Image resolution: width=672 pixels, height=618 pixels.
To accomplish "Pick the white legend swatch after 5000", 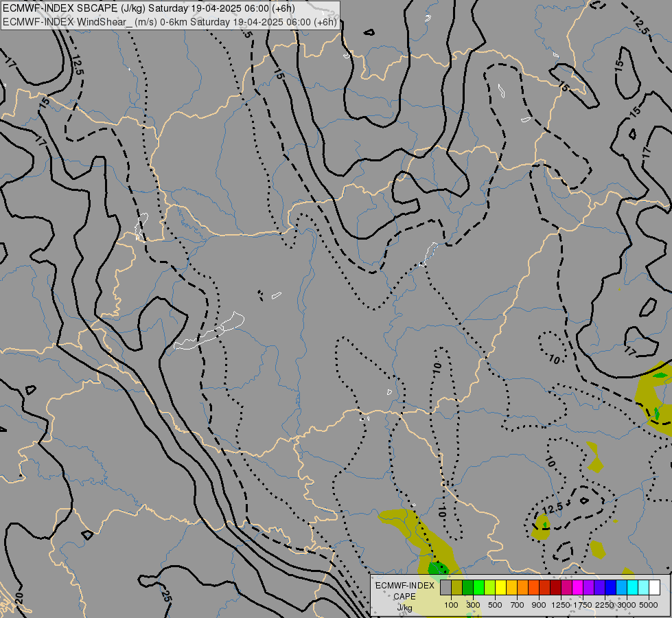I will click(x=655, y=588).
